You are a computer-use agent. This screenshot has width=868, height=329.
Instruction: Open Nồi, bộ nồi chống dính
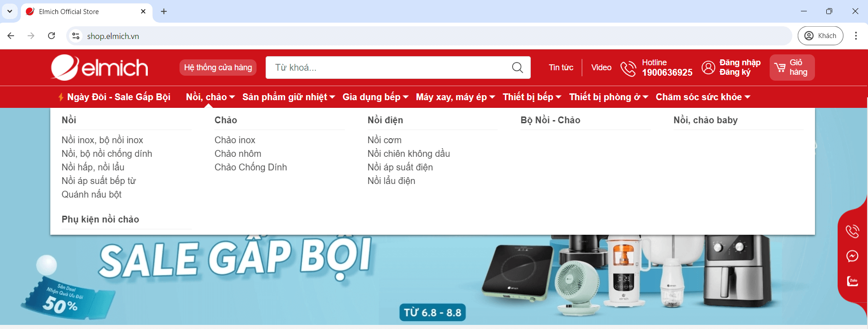107,154
